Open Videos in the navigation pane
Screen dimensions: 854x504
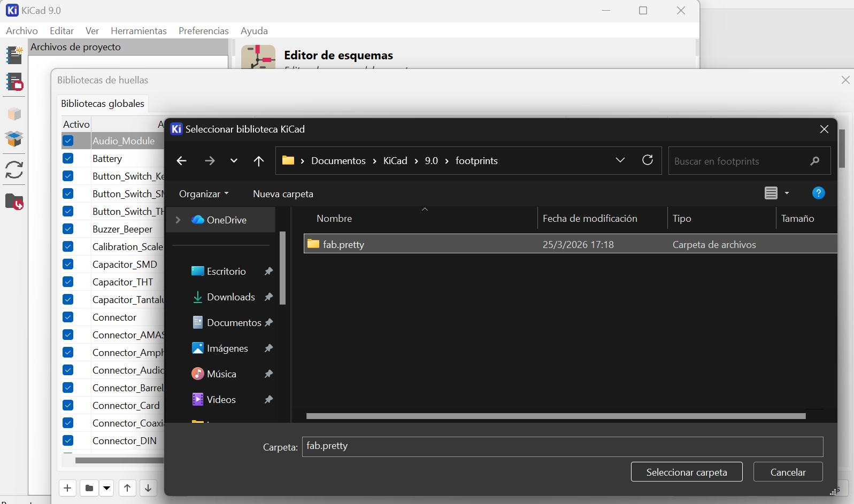tap(221, 400)
